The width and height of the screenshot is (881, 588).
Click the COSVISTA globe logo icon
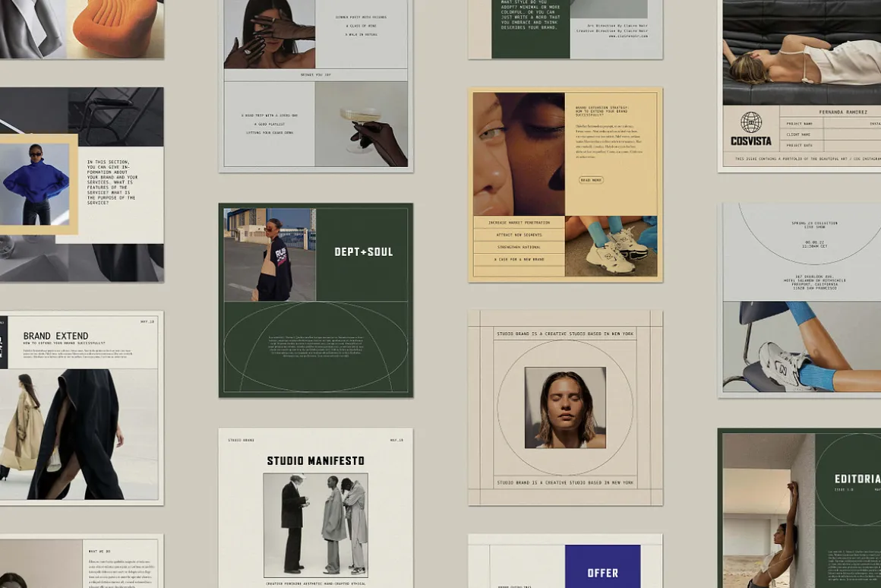tap(750, 122)
